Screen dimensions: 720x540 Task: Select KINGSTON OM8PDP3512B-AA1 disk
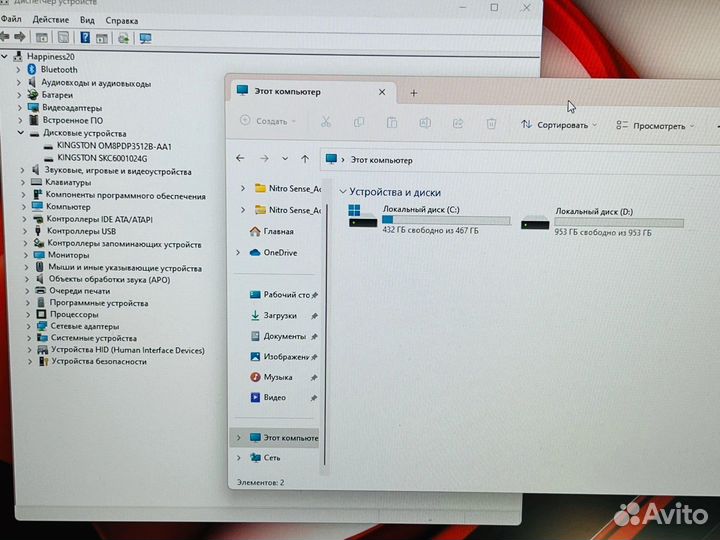(x=114, y=146)
